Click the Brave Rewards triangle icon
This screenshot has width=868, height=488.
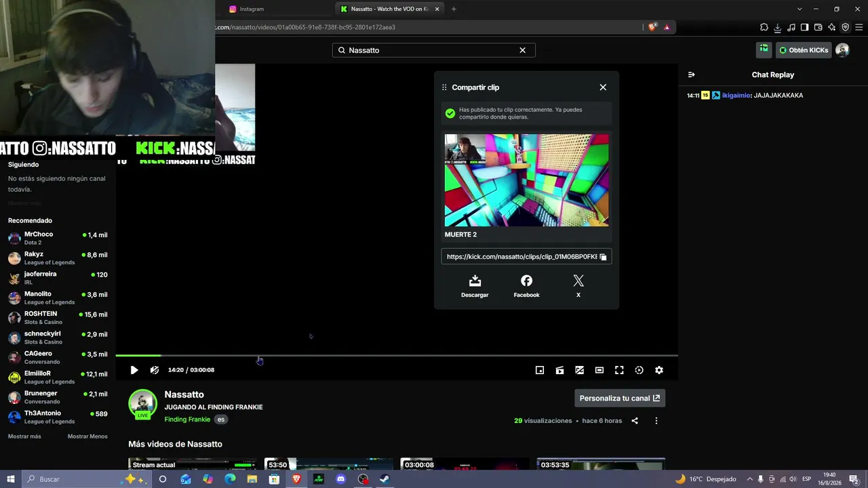click(x=667, y=27)
